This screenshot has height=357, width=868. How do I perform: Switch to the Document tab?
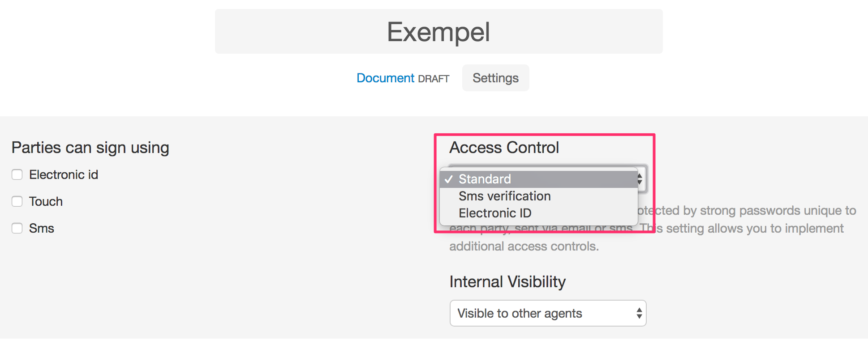[385, 78]
